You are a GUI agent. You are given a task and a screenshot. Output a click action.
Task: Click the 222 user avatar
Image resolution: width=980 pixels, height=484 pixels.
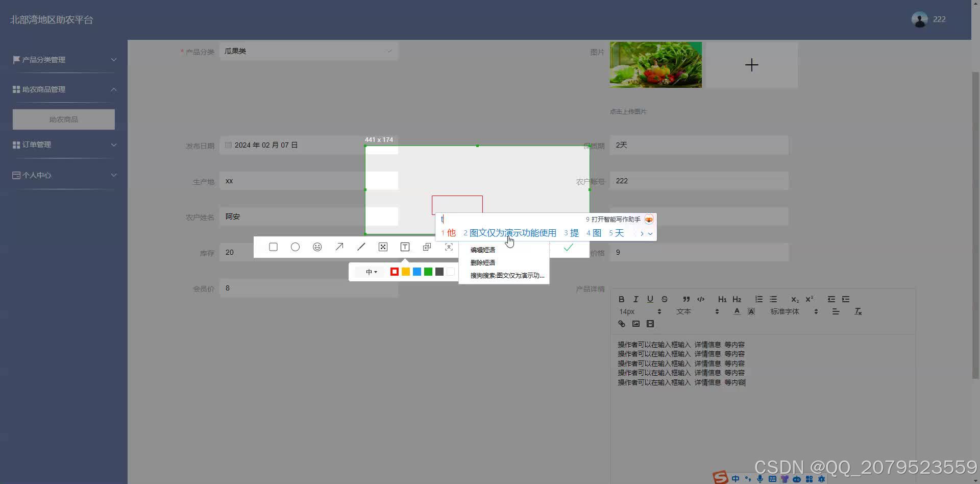pyautogui.click(x=919, y=19)
